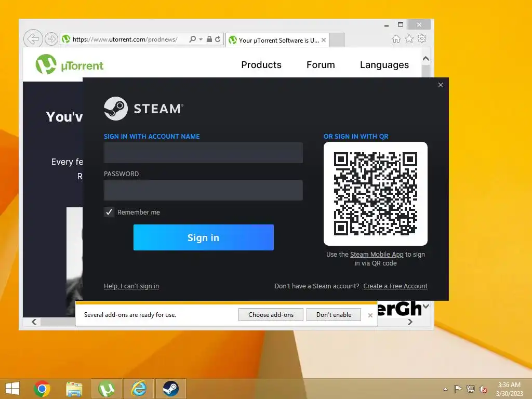Switch to µTorrent in the taskbar
This screenshot has height=399, width=532.
106,389
